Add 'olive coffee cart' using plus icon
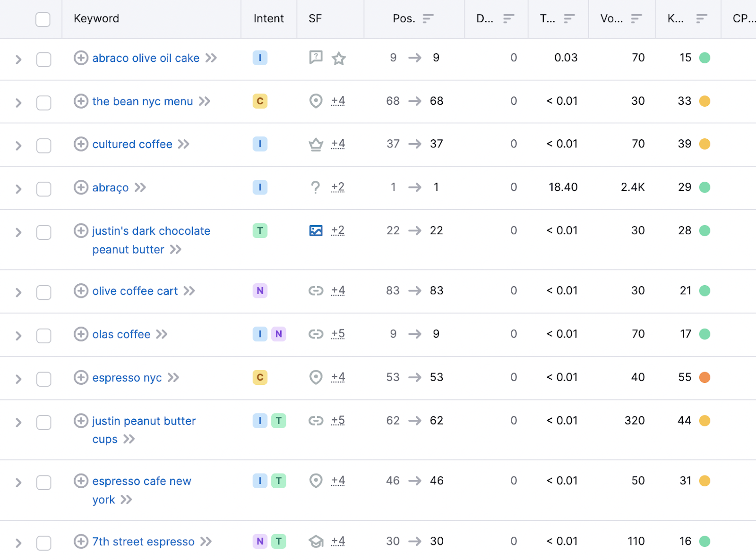 click(81, 291)
